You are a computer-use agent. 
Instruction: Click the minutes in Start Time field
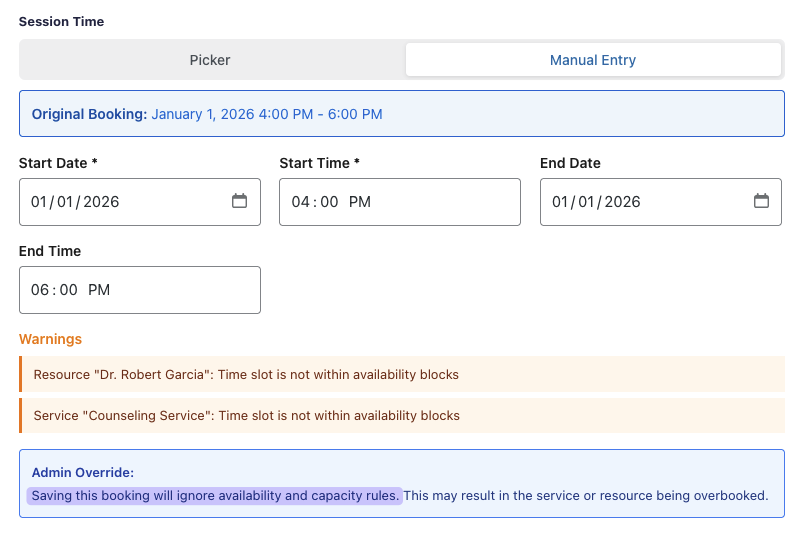(x=326, y=202)
